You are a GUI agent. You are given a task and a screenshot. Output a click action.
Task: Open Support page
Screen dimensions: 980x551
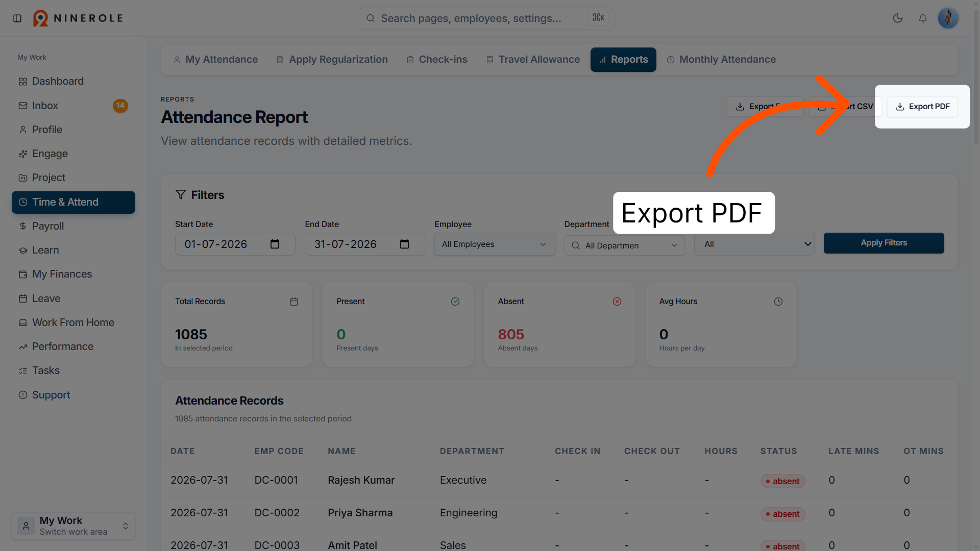73,395
